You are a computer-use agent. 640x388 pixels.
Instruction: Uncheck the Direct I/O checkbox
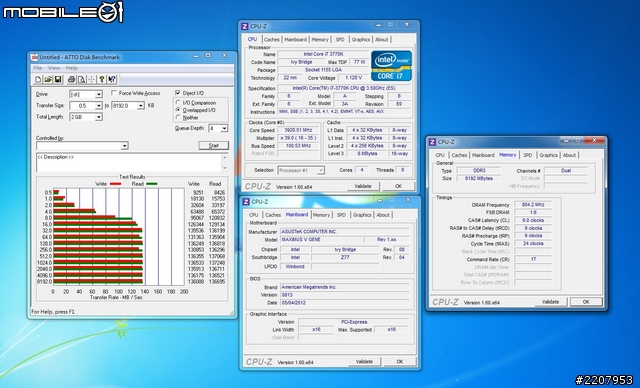(178, 93)
